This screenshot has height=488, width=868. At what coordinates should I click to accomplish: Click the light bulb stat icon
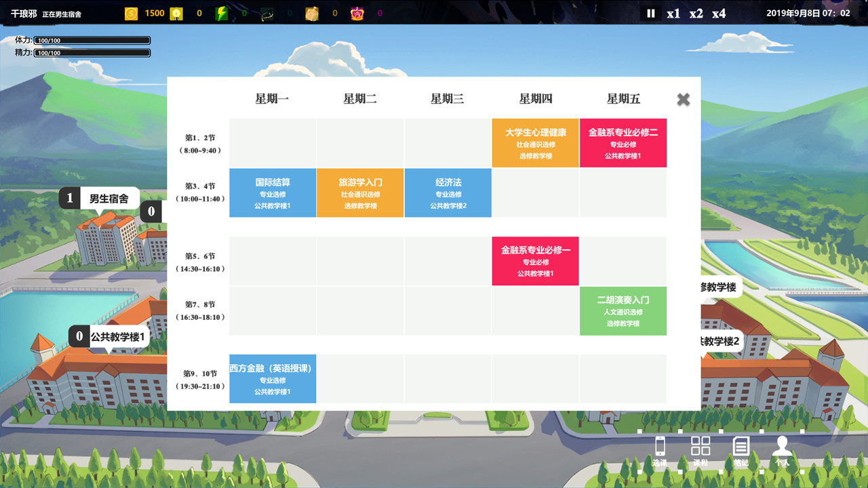176,13
